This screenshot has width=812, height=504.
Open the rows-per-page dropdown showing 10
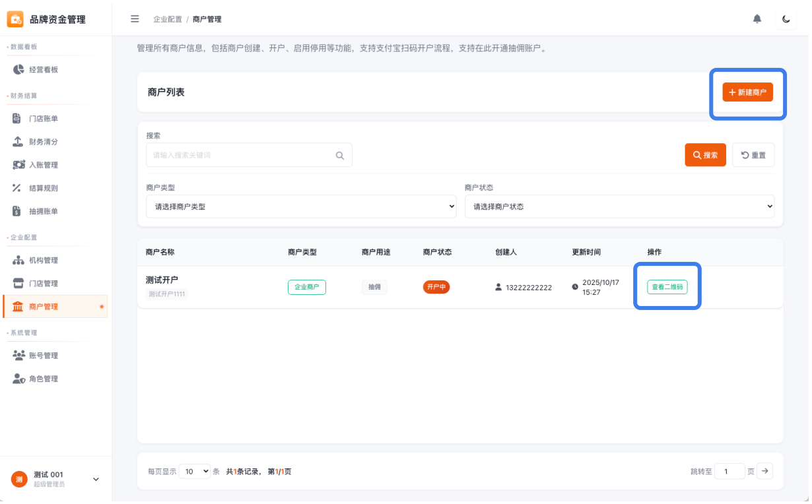pyautogui.click(x=195, y=472)
